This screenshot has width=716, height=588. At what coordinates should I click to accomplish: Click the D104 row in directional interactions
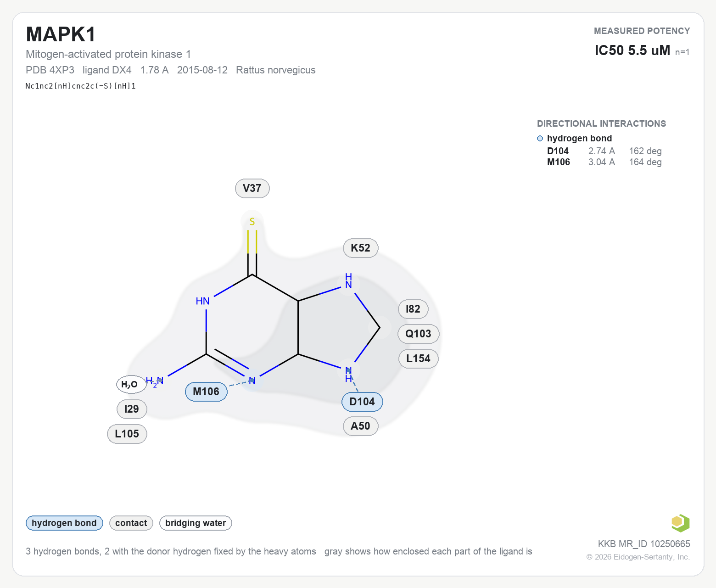pyautogui.click(x=604, y=151)
